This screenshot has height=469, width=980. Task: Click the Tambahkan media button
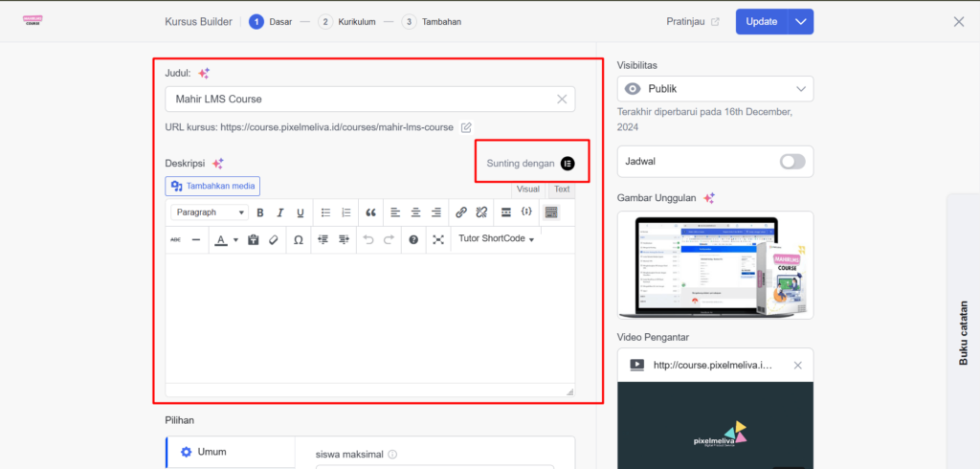point(212,187)
